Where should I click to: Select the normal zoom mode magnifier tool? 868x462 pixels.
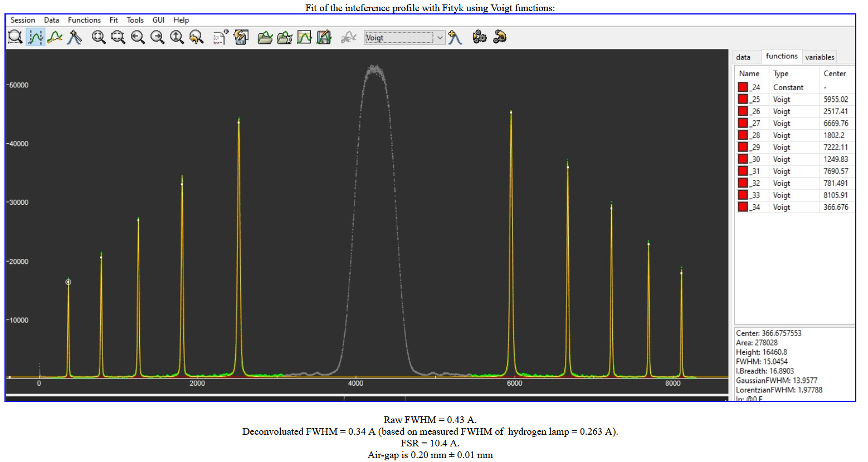[x=16, y=37]
